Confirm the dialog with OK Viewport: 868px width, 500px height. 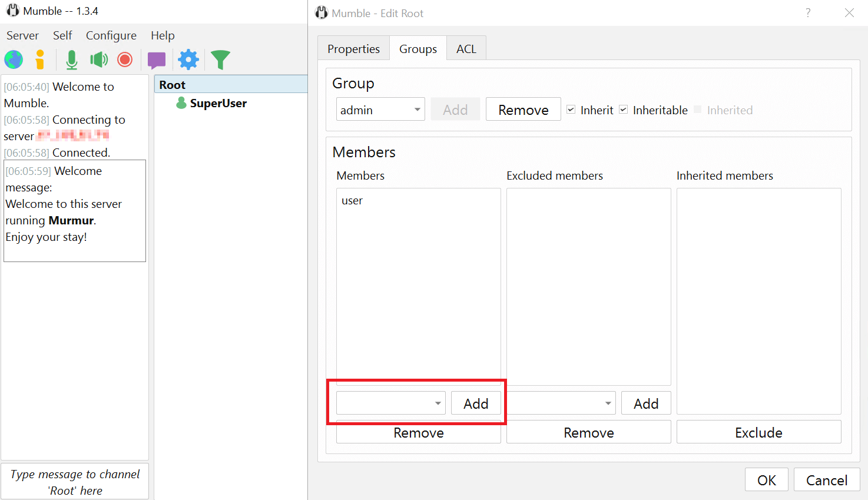coord(767,480)
